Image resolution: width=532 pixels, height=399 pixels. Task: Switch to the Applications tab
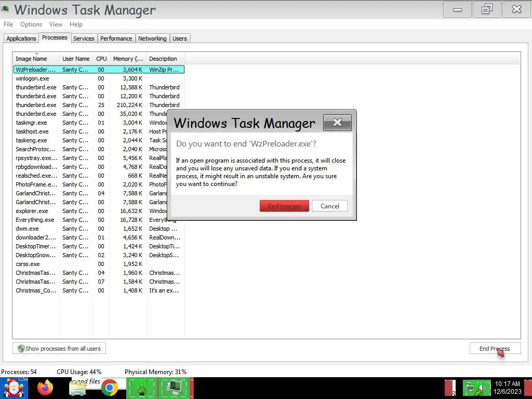(x=21, y=38)
